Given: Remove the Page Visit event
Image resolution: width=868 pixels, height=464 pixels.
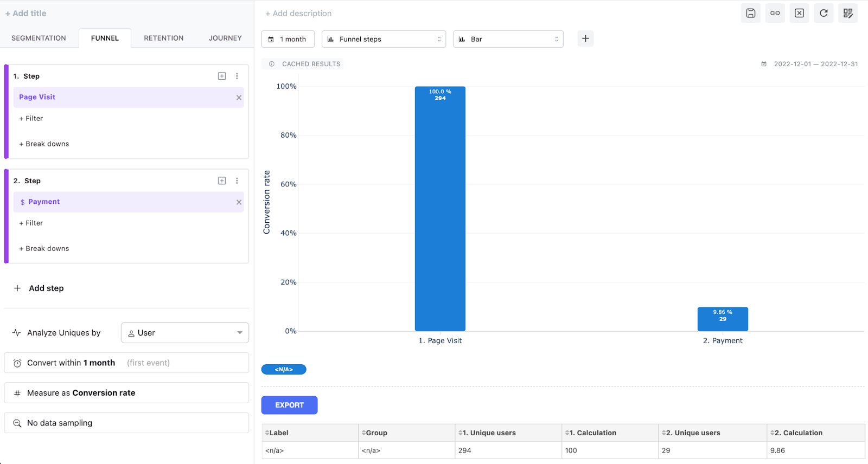Looking at the screenshot, I should coord(239,98).
